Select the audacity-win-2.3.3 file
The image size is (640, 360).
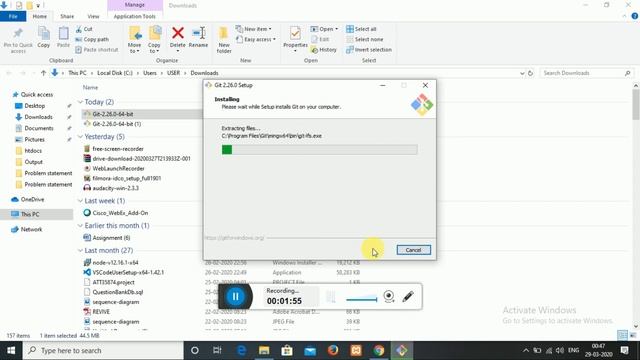point(116,188)
